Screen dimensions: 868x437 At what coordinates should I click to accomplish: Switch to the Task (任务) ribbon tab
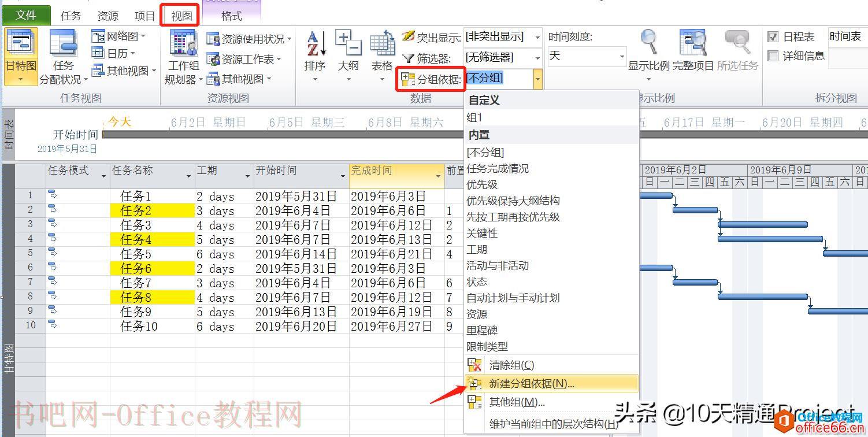pos(71,16)
